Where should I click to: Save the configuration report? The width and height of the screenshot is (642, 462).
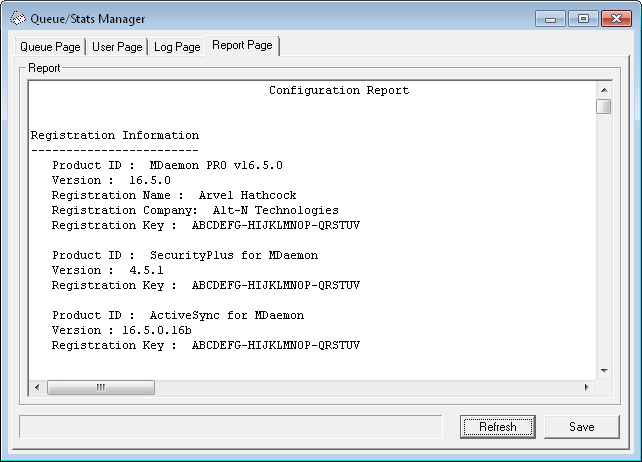pyautogui.click(x=581, y=427)
